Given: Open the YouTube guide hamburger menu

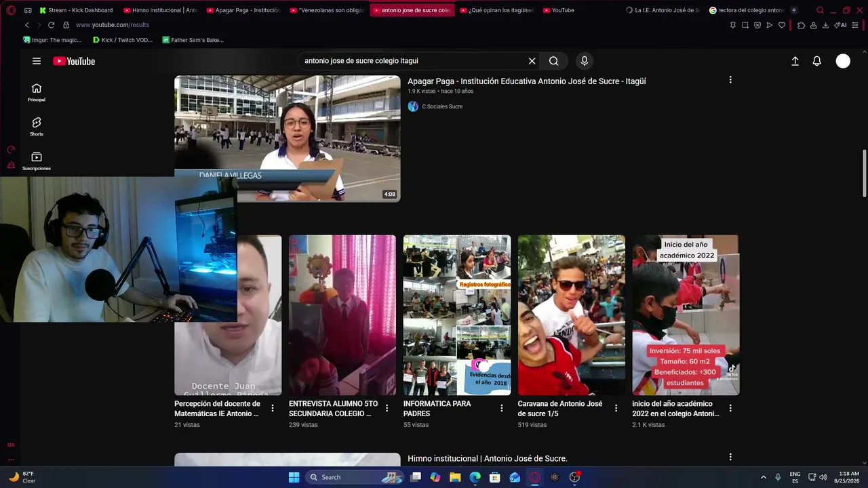Looking at the screenshot, I should tap(37, 61).
